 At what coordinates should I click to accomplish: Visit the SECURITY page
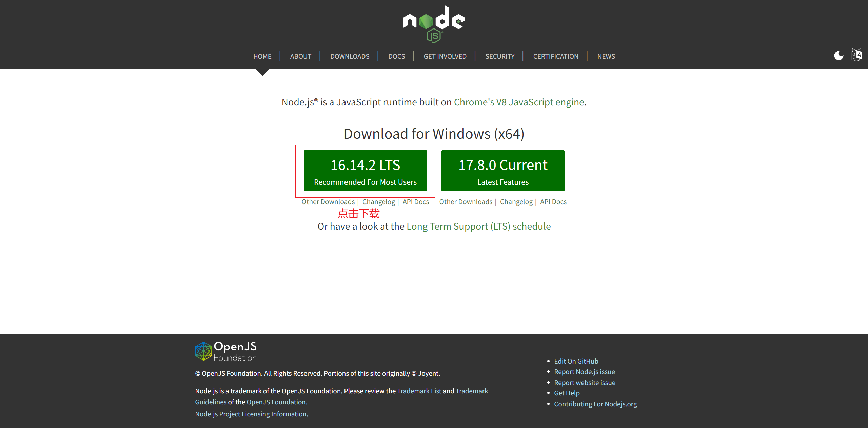point(500,56)
